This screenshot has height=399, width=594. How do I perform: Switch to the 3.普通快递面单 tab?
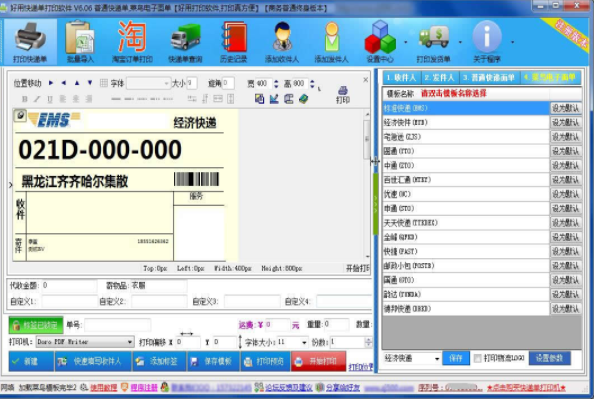(489, 78)
